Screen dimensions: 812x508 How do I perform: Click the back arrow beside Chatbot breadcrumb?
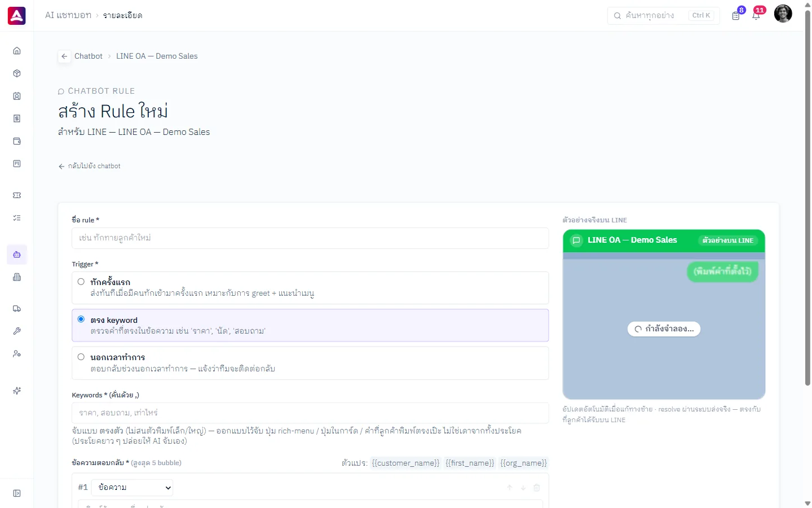pos(64,56)
